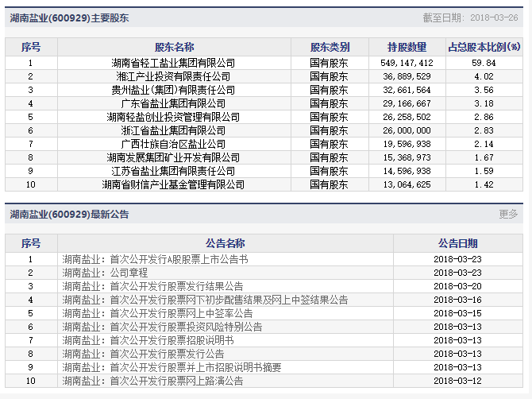Open announcement 首次公开发行股票发行结果公告
Image resolution: width=532 pixels, height=399 pixels.
pos(152,286)
